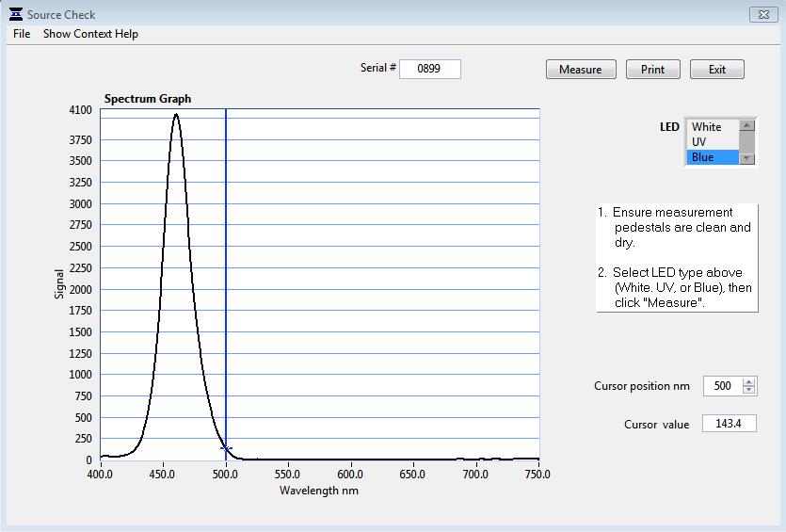Decrement cursor position with down arrow
This screenshot has height=532, width=786.
point(748,390)
